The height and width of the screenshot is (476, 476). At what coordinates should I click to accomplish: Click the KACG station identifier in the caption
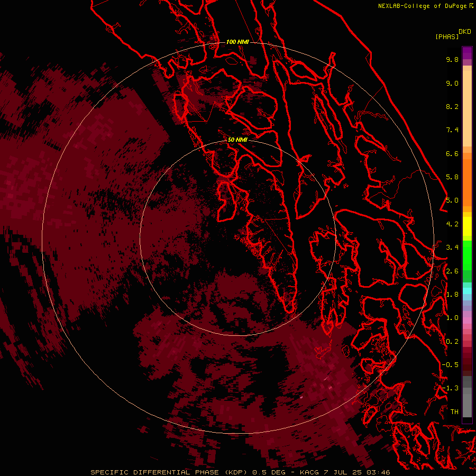309,472
